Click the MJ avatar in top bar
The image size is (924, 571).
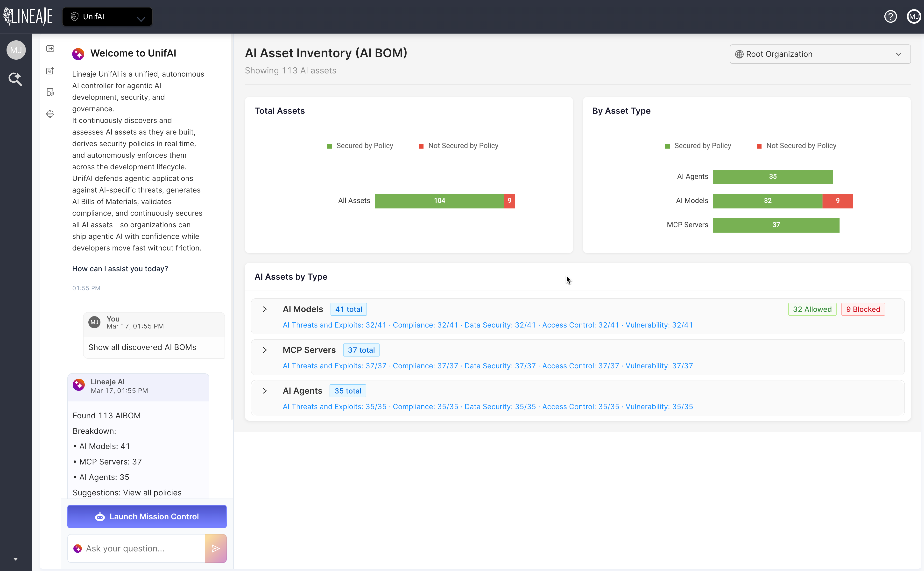tap(913, 17)
